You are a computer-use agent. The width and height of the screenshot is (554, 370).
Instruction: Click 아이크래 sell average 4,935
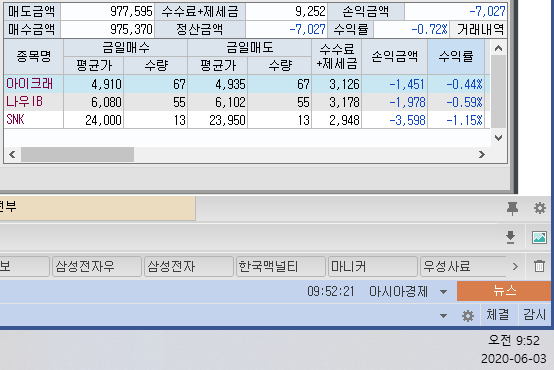[230, 84]
